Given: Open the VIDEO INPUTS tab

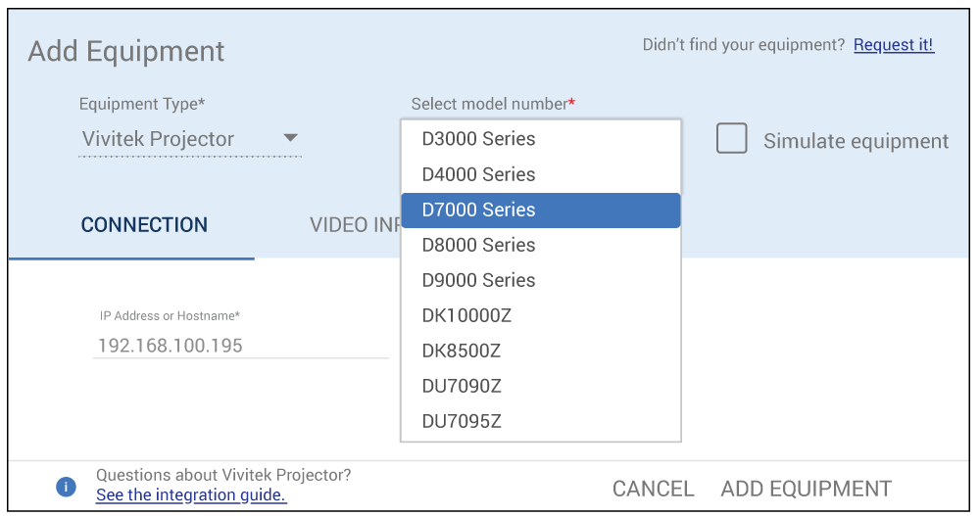Looking at the screenshot, I should pyautogui.click(x=355, y=225).
